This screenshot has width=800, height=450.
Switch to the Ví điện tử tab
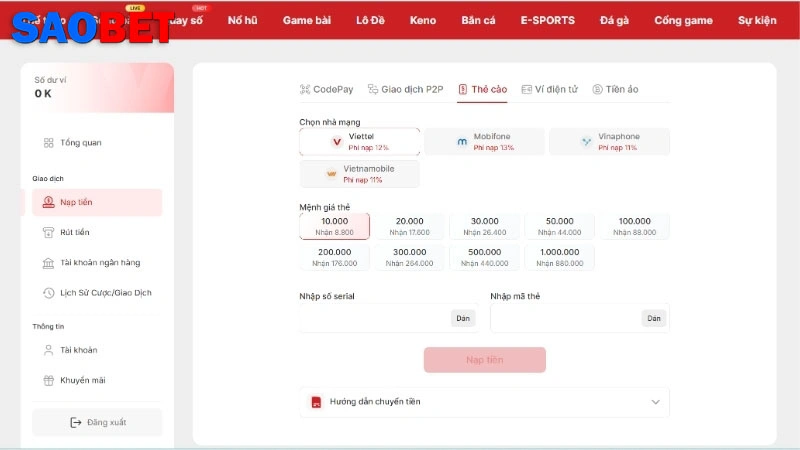549,89
